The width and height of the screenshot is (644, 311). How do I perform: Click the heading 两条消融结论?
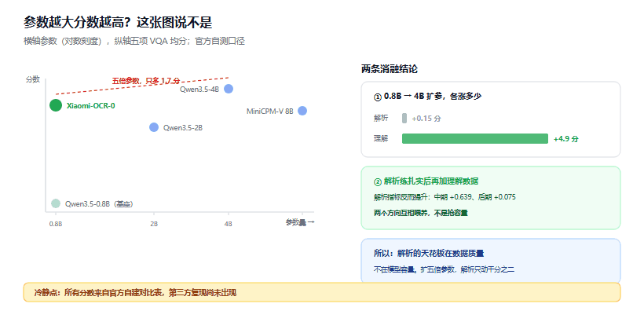[390, 69]
